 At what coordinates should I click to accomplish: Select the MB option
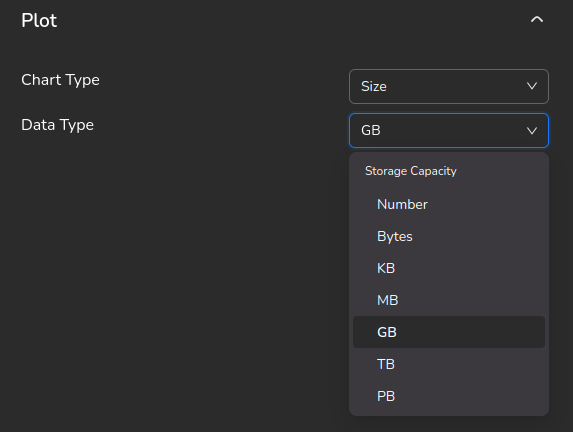[449, 300]
